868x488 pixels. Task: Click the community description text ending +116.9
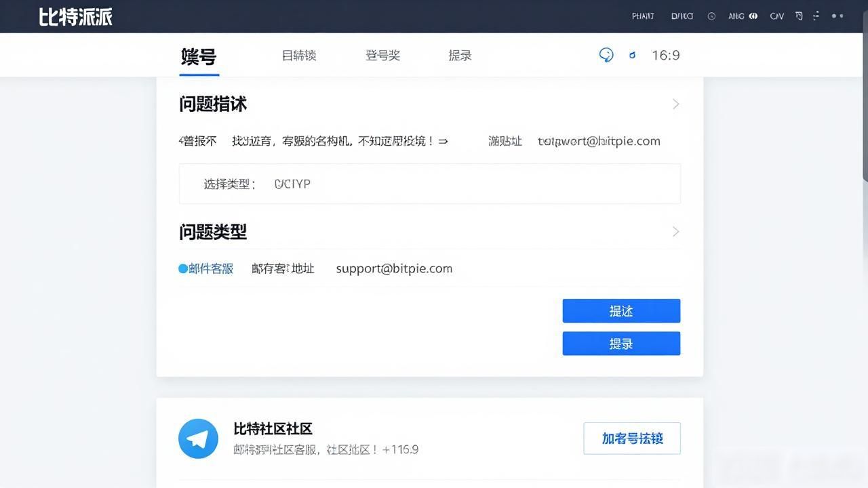tap(326, 449)
